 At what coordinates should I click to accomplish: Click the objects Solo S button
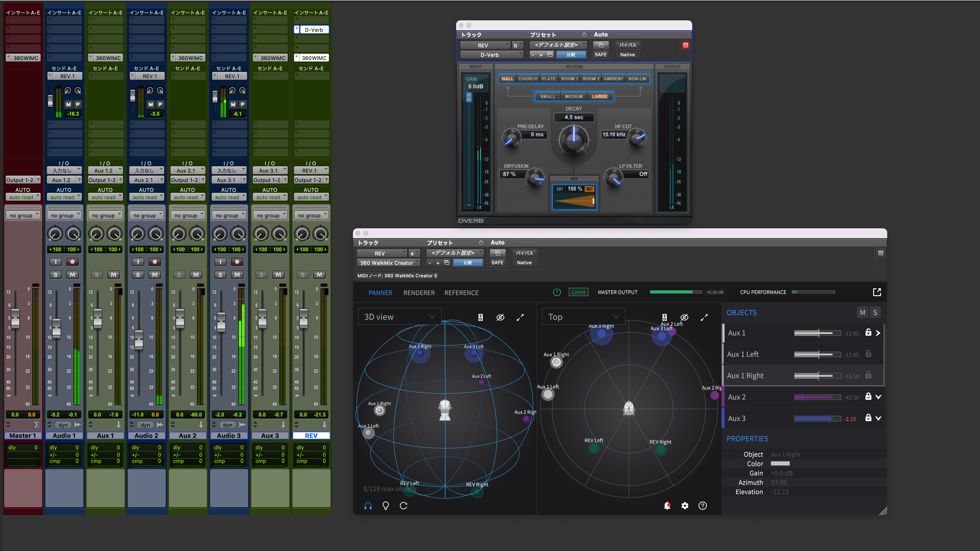pyautogui.click(x=875, y=313)
